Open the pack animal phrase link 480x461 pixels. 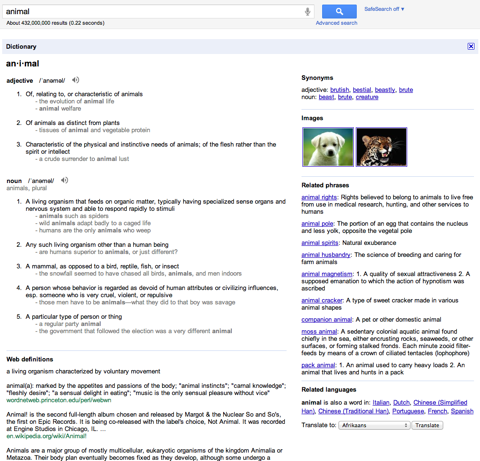point(318,365)
